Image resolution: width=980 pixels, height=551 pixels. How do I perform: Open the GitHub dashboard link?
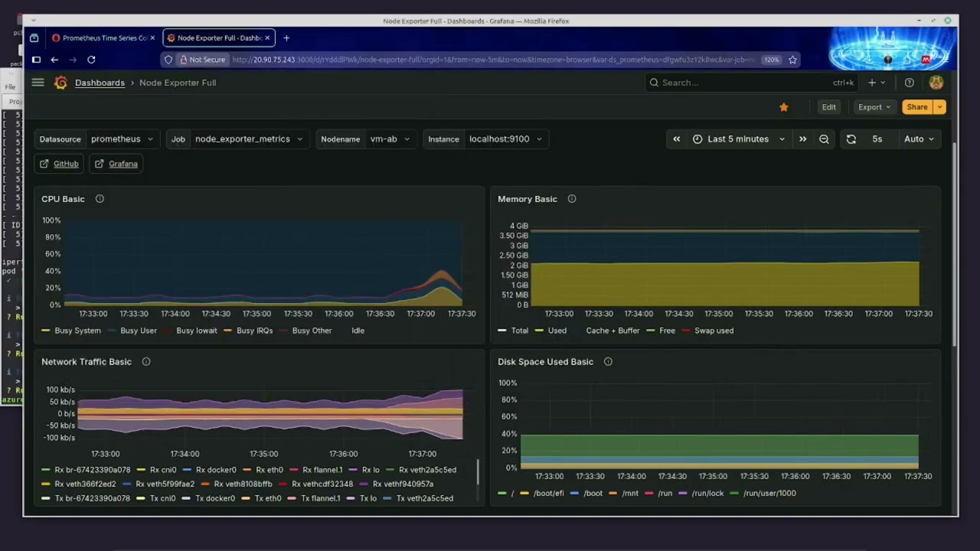(x=60, y=164)
